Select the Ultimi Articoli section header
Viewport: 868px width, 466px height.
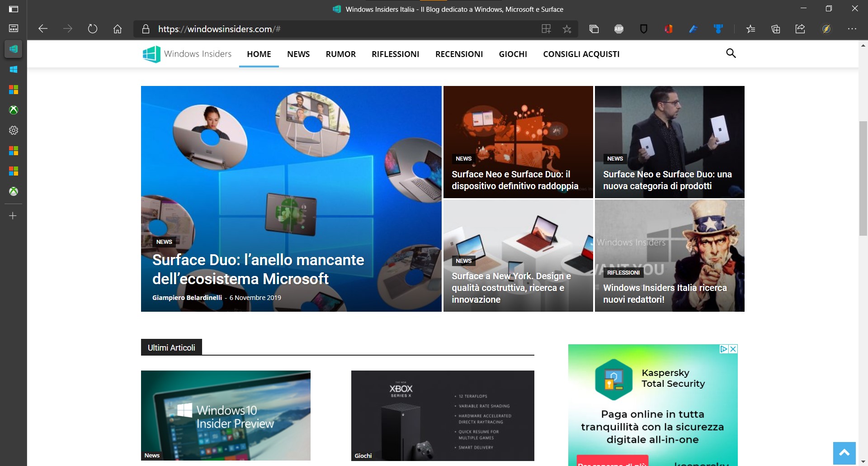(171, 347)
